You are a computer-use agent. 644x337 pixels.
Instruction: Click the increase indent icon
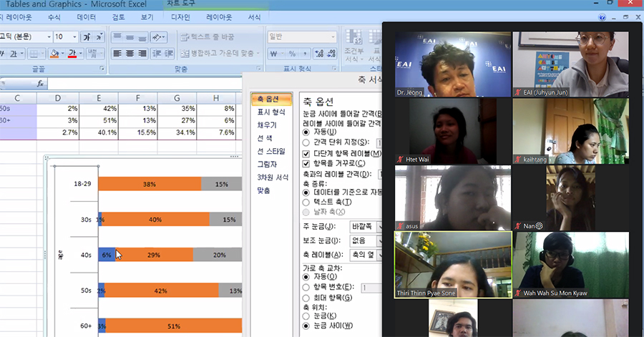[x=169, y=54]
